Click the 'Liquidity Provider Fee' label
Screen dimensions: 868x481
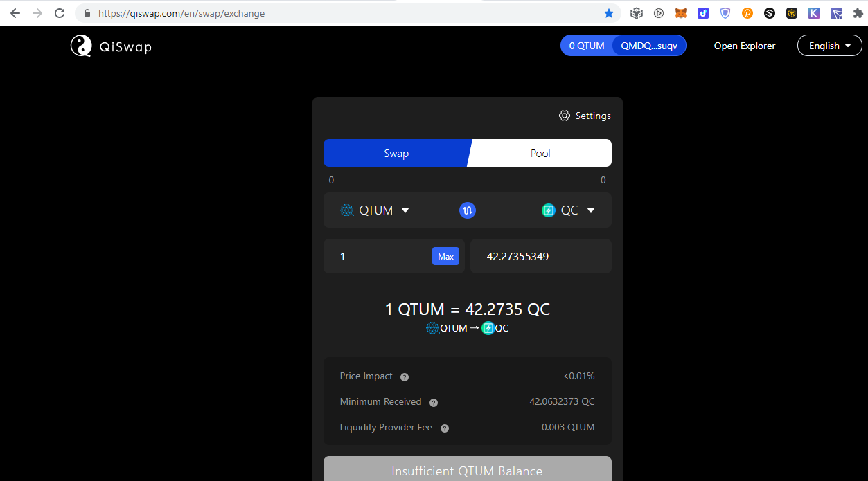386,427
